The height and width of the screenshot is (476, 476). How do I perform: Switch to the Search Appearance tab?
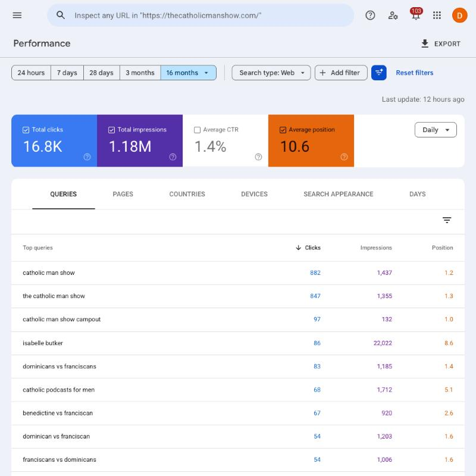coord(338,195)
